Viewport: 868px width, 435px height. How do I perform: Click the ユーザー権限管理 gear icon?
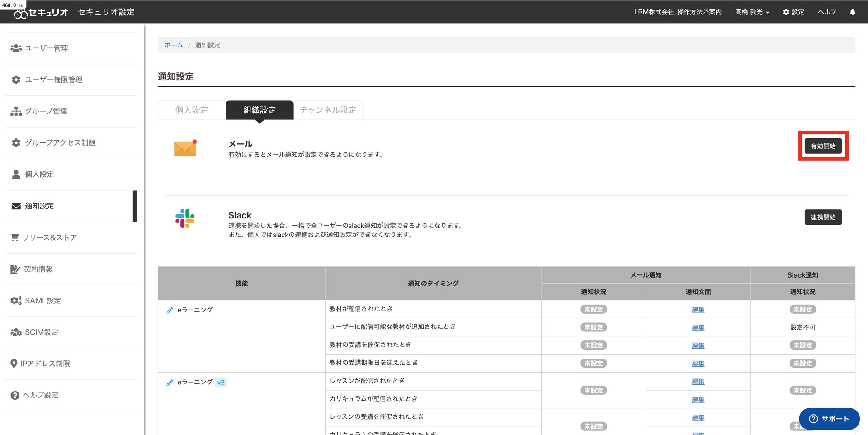pyautogui.click(x=16, y=80)
